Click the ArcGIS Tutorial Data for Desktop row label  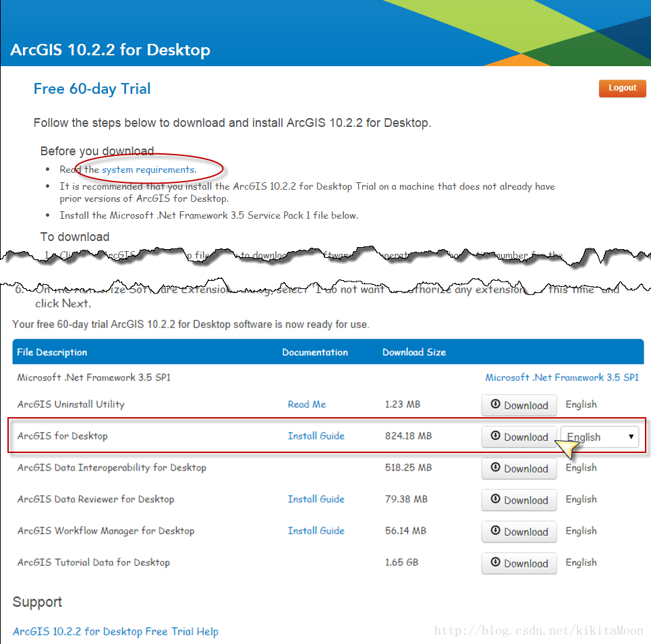click(93, 562)
